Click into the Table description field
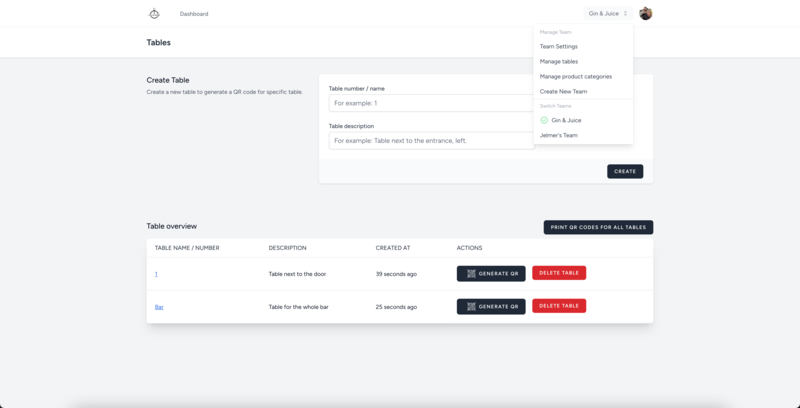This screenshot has width=800, height=408. [430, 141]
